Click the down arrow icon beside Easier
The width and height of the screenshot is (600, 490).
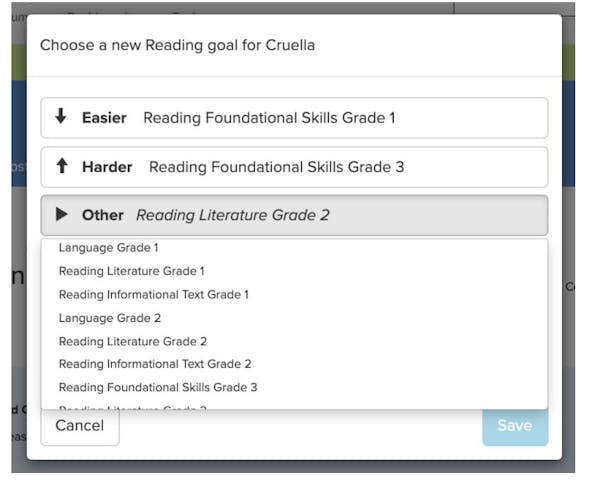tap(61, 117)
